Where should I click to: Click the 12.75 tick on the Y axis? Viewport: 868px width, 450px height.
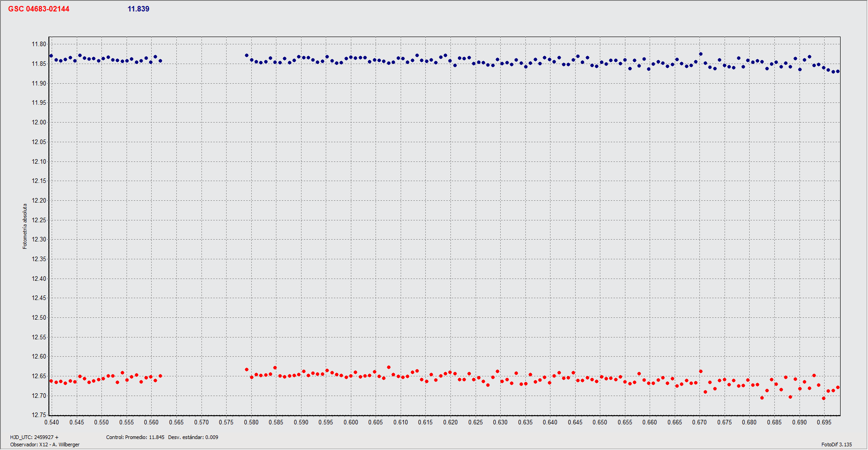click(39, 415)
